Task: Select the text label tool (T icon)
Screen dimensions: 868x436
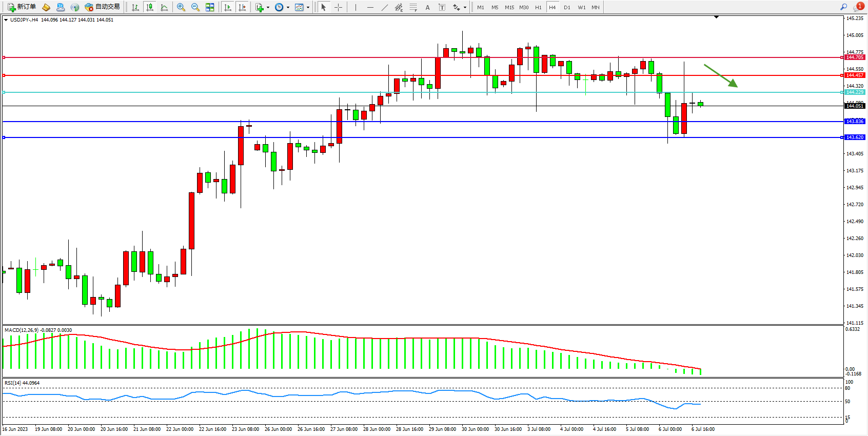Action: click(x=442, y=7)
